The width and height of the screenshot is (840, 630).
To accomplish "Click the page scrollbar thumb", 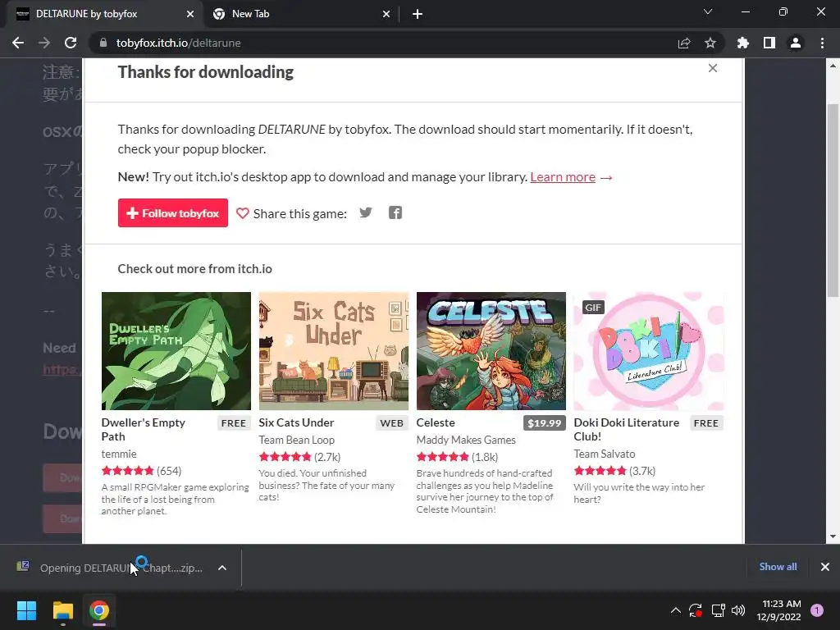I will [833, 201].
